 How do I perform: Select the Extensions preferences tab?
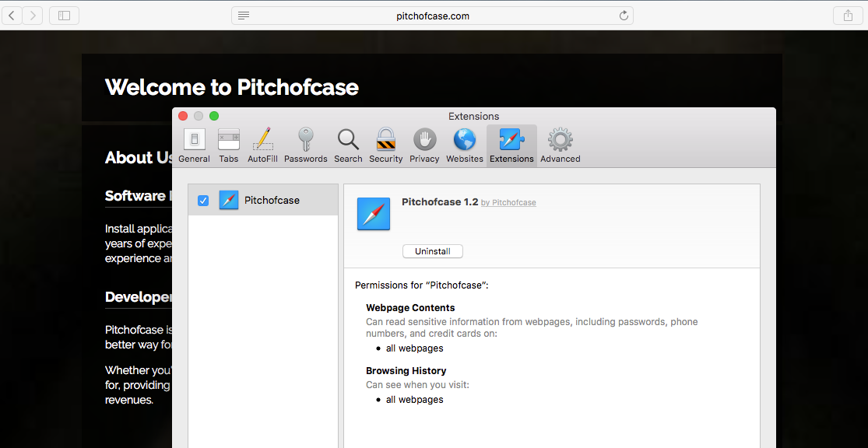pos(511,145)
